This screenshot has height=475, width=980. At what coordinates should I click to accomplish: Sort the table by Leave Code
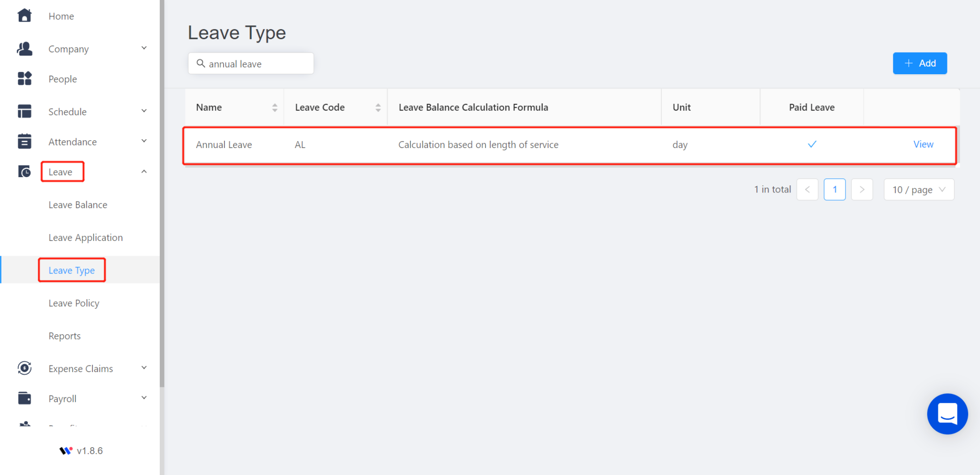(378, 108)
